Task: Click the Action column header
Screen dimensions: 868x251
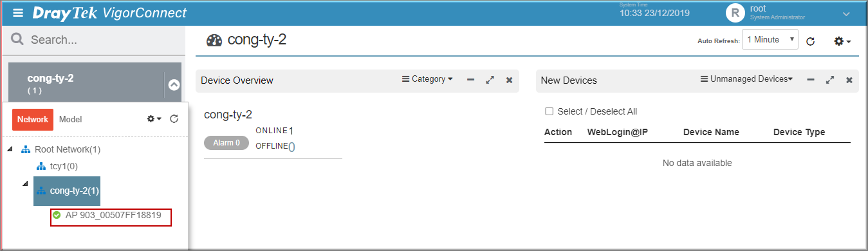Action: [558, 132]
